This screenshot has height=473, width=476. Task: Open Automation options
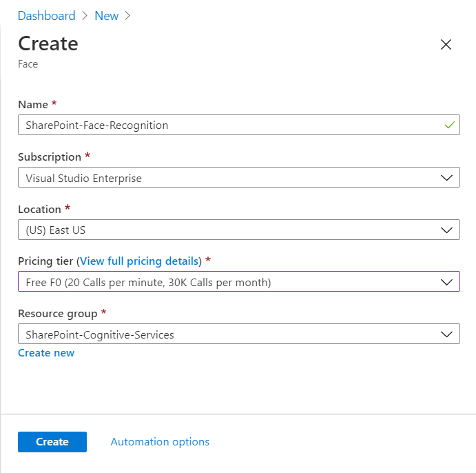[160, 442]
